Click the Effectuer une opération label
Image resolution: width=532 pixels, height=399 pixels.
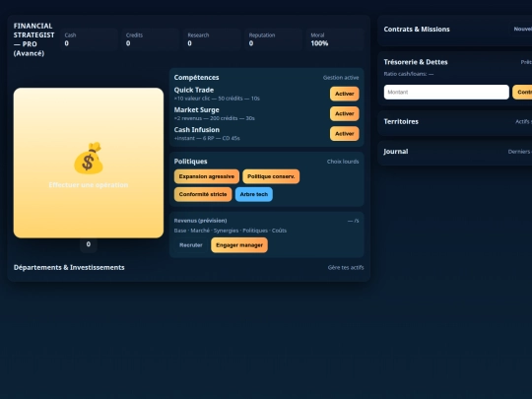click(x=89, y=185)
